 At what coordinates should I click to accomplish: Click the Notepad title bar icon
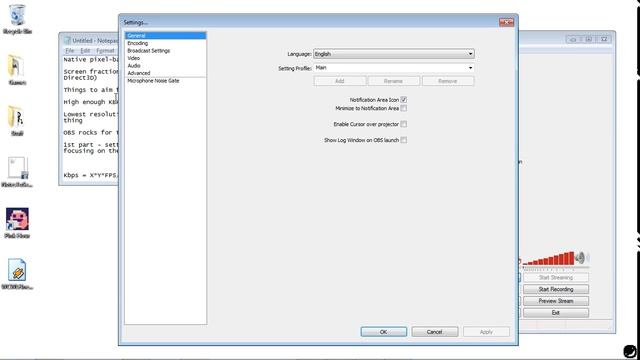(67, 40)
